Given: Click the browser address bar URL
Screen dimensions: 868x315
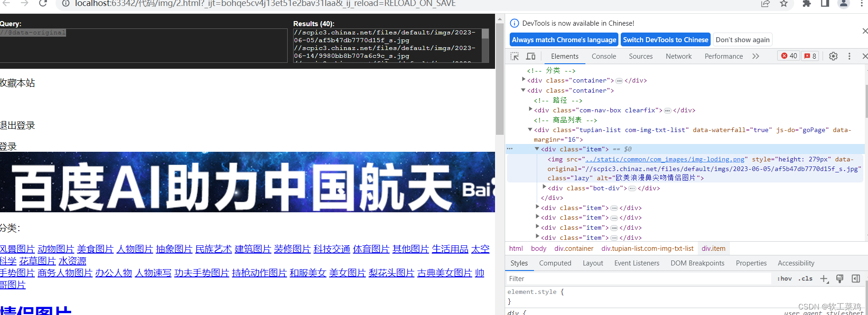Looking at the screenshot, I should tap(265, 4).
